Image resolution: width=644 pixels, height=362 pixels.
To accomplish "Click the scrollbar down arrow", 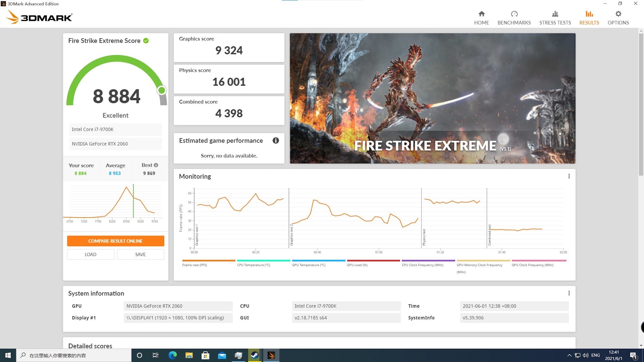I will [x=641, y=346].
